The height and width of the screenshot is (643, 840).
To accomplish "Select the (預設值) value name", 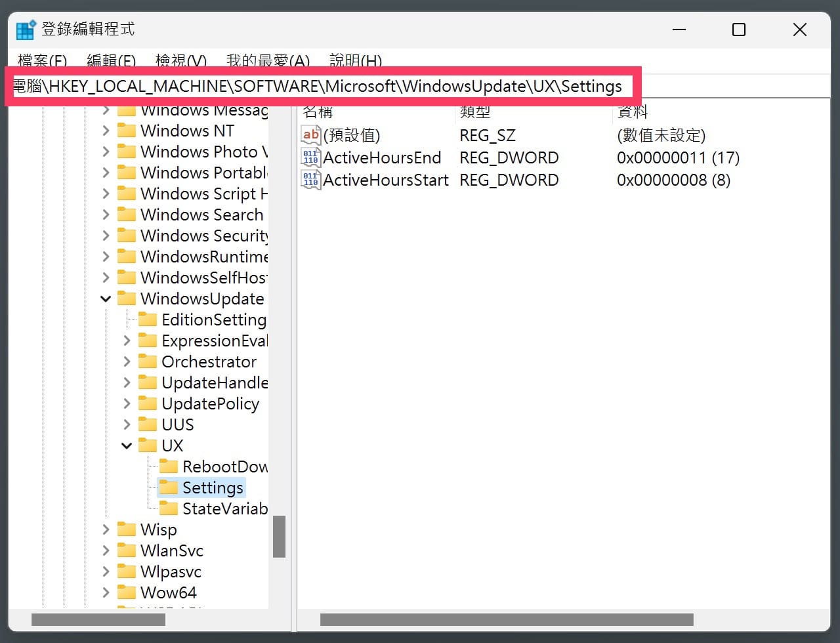I will coord(352,135).
